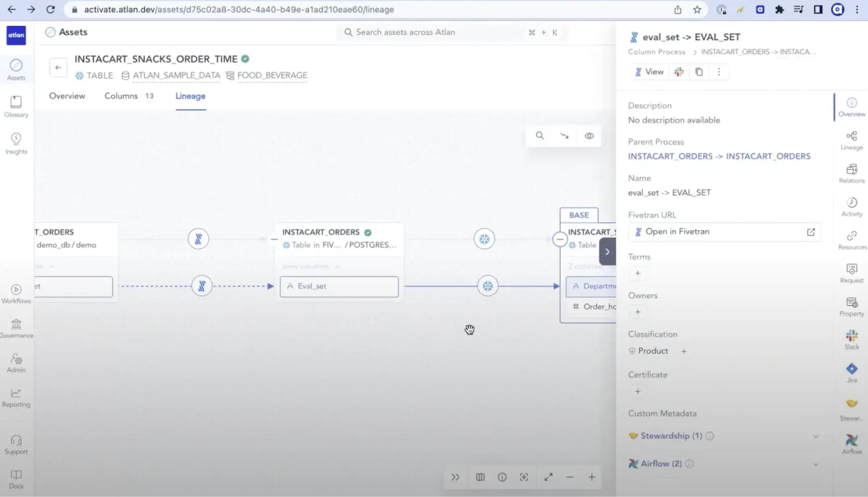Open Relations in right panel rail

coord(852,173)
